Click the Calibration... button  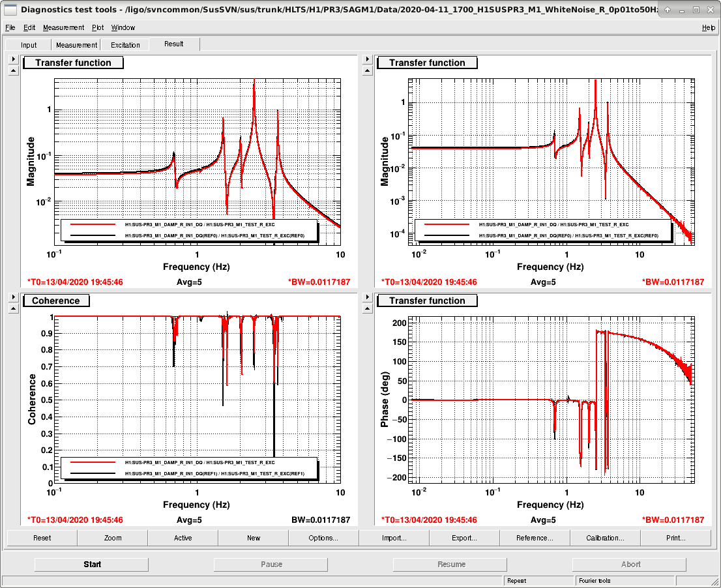pos(605,538)
